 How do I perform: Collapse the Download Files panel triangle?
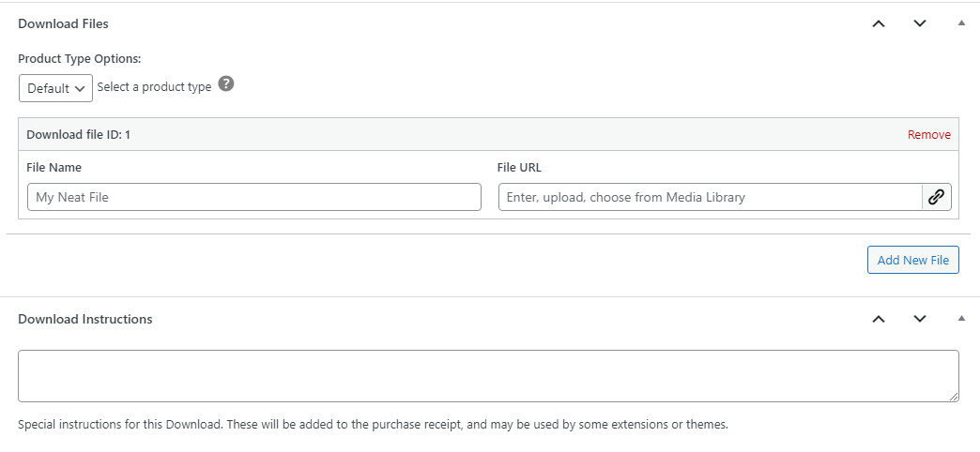[x=961, y=23]
